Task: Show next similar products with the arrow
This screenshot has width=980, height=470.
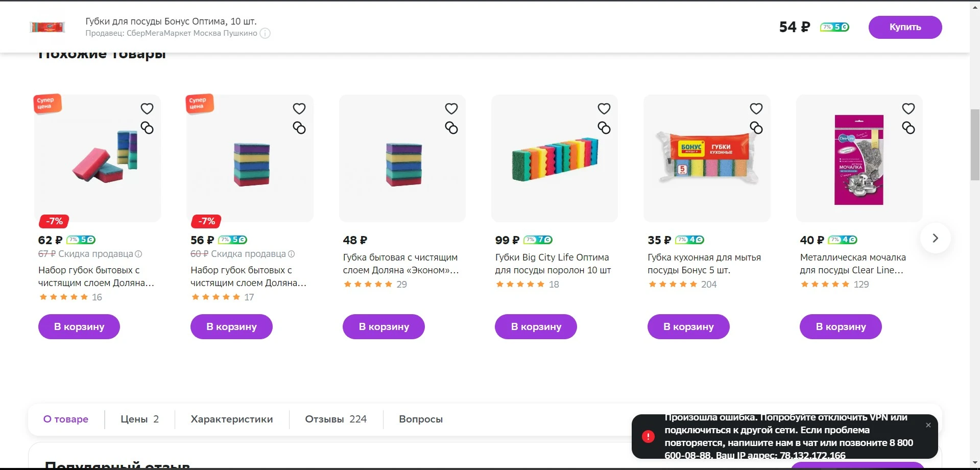Action: 935,238
